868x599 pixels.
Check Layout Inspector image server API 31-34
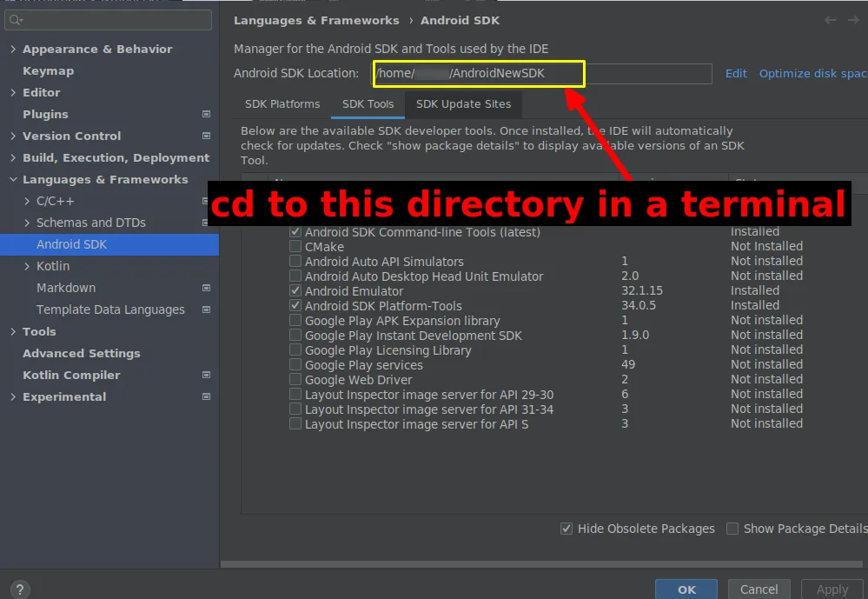[295, 409]
